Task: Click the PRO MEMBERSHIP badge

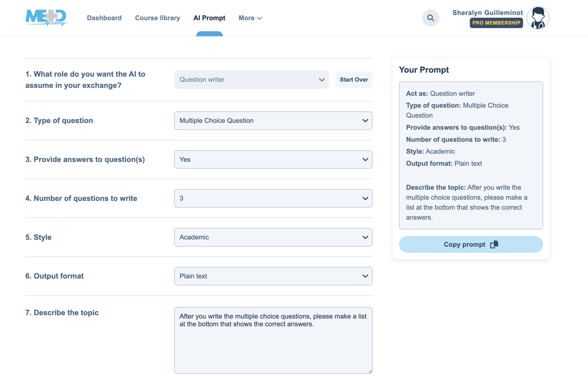Action: pos(496,23)
